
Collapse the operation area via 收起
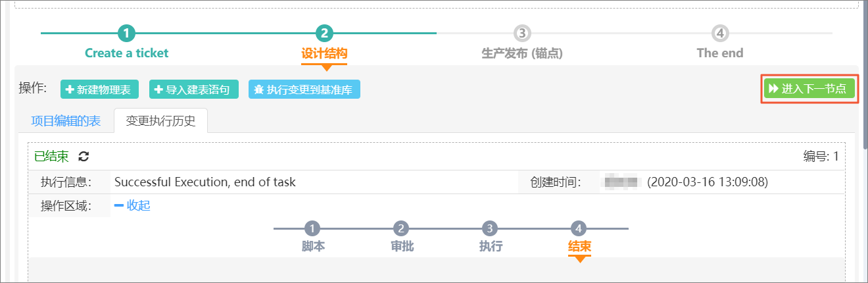[x=132, y=205]
